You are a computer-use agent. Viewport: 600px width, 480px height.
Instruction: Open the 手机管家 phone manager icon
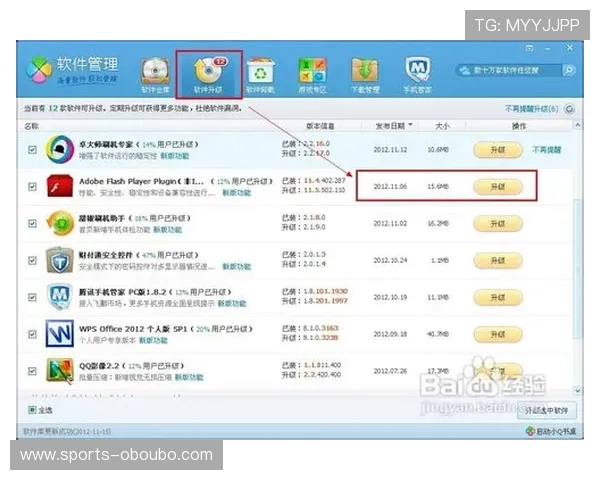(x=417, y=74)
